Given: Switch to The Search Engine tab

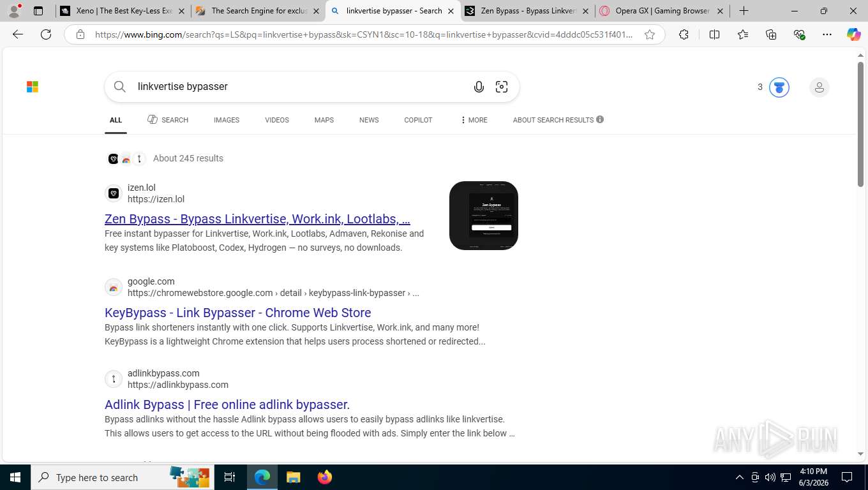Looking at the screenshot, I should click(258, 11).
